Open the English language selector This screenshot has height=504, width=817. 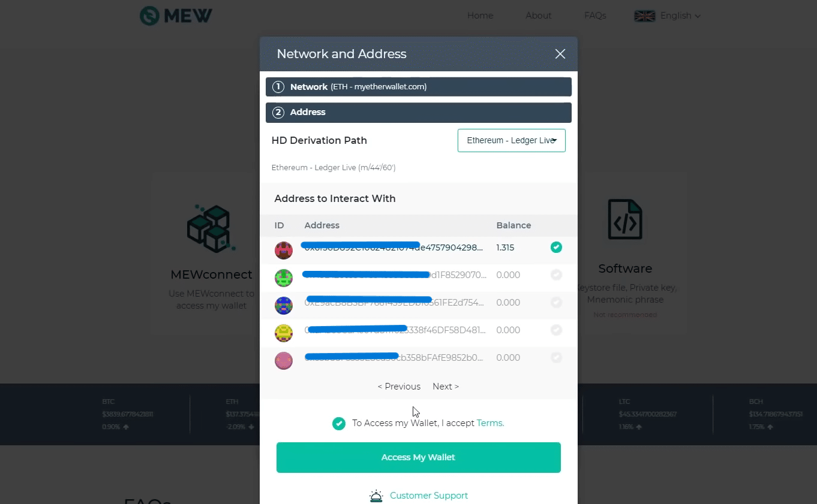point(668,16)
